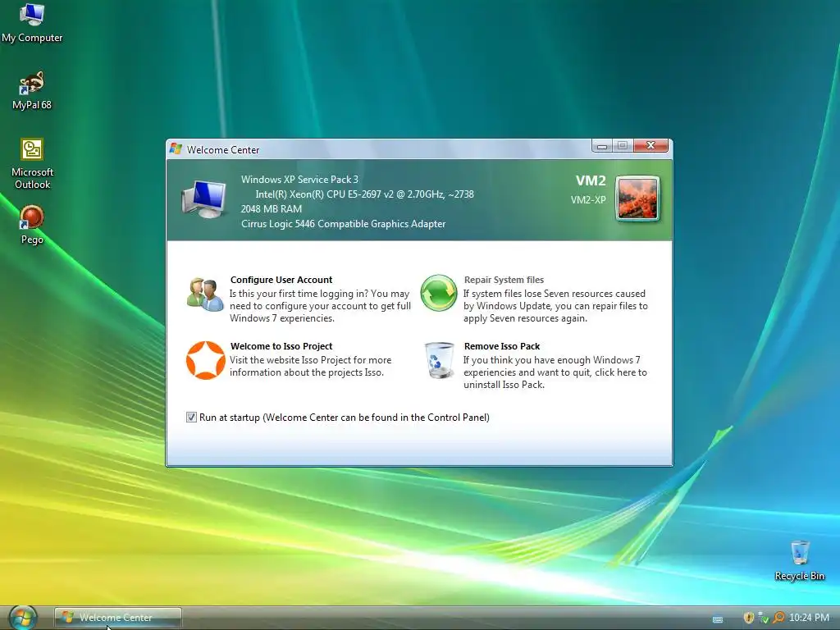This screenshot has width=840, height=630.
Task: Click the 2048 MB RAM text
Action: click(x=271, y=209)
